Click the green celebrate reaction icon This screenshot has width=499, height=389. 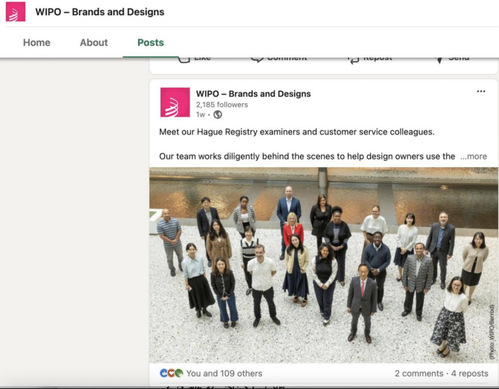pos(179,373)
